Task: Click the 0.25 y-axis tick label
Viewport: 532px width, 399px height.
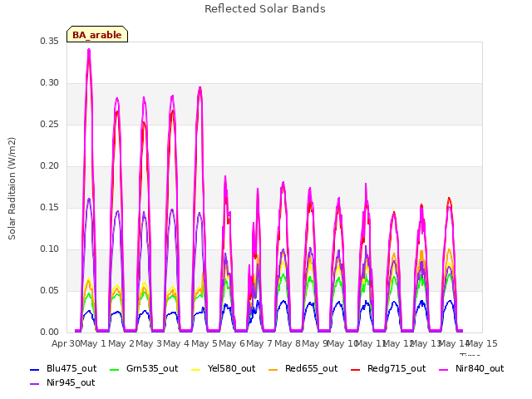Action: [50, 124]
